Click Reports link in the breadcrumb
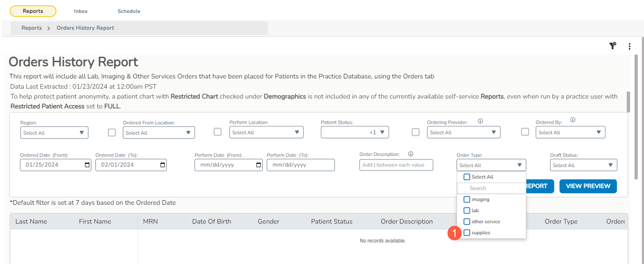Viewport: 644px width, 264px height. pos(32,28)
